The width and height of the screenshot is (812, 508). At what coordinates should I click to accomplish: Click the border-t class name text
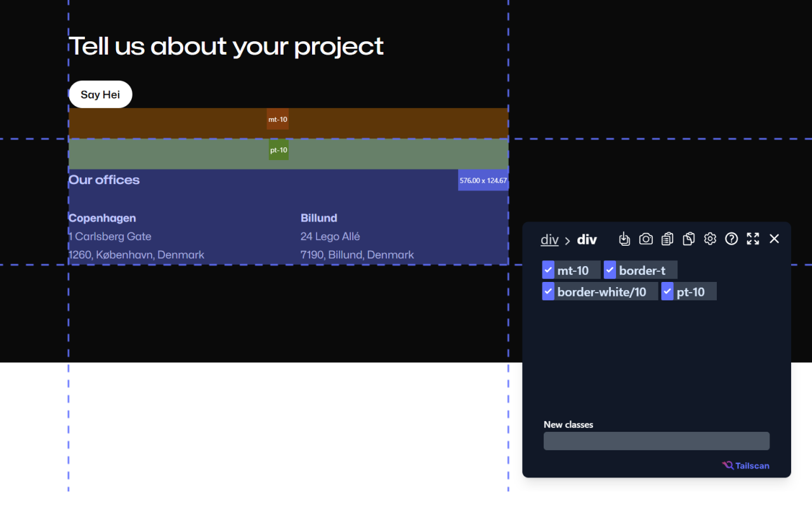coord(642,271)
